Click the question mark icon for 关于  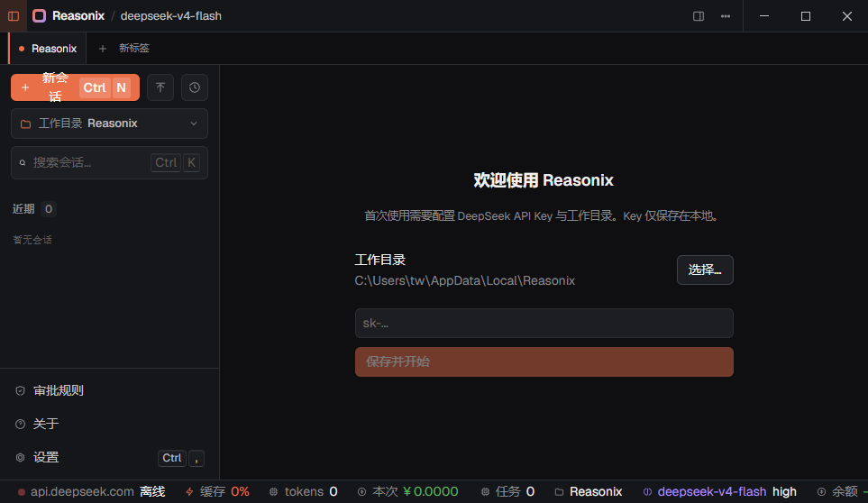click(x=21, y=424)
